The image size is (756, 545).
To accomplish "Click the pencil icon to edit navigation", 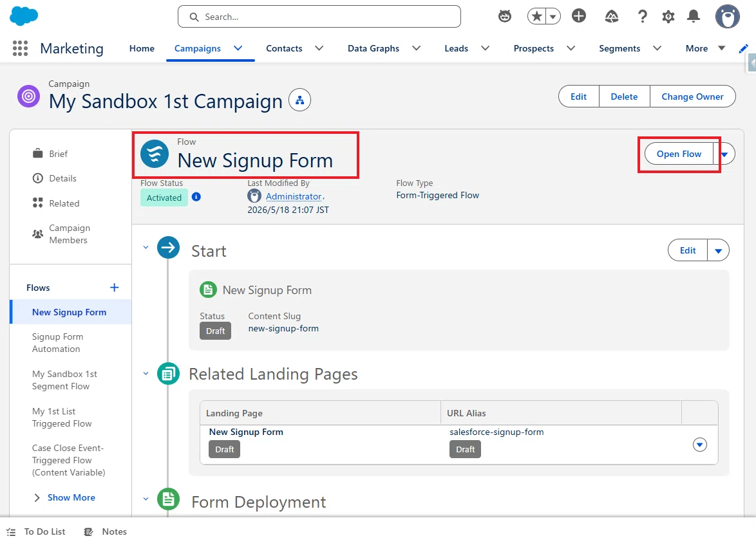I will tap(743, 48).
